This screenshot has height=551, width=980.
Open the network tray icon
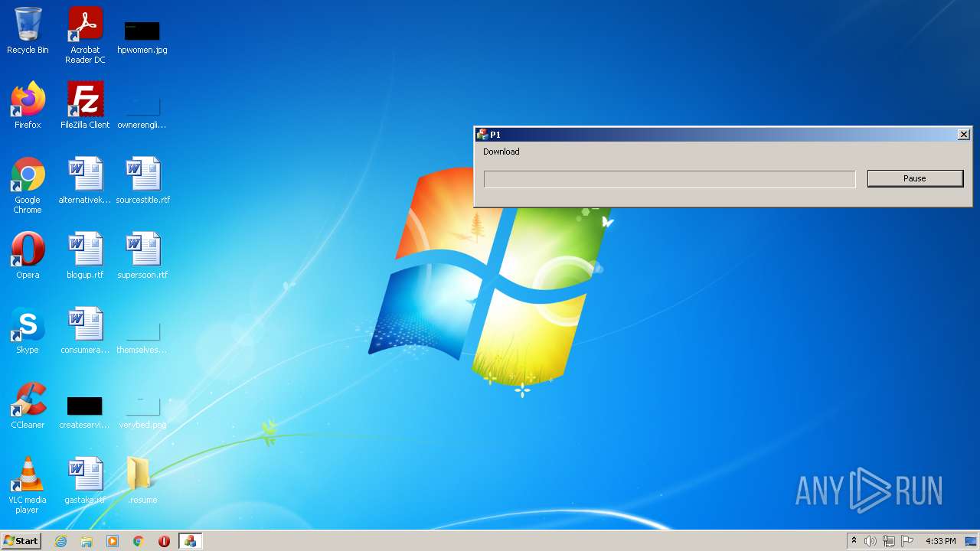(889, 541)
